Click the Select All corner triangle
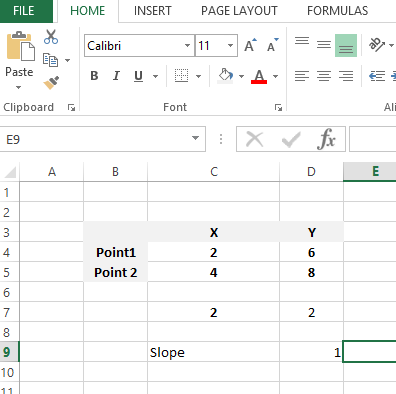This screenshot has width=396, height=394. click(x=10, y=172)
